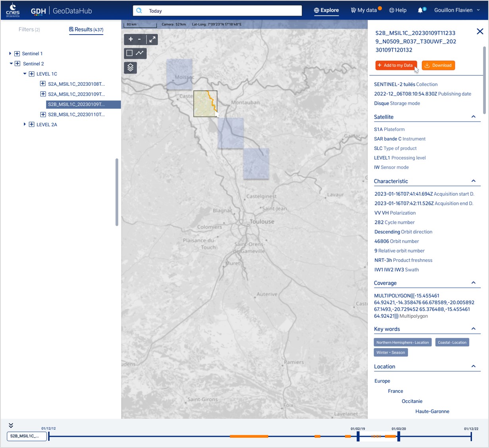Click the details panel scrollbar
The height and width of the screenshot is (448, 489).
tap(484, 80)
